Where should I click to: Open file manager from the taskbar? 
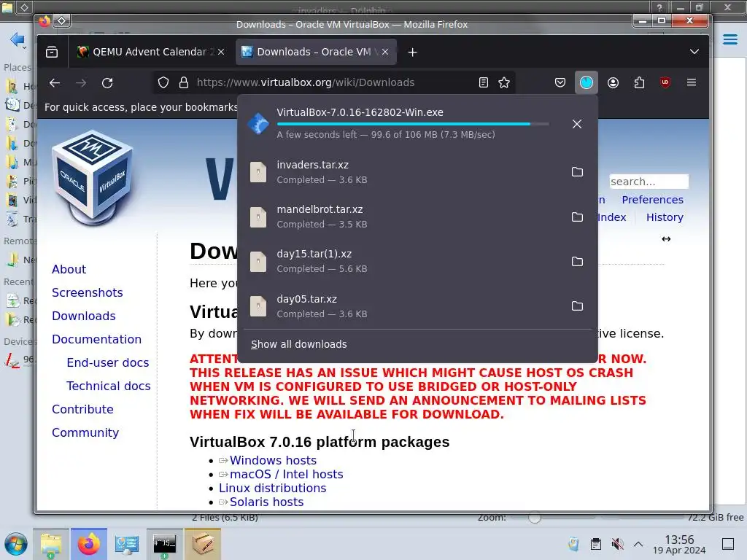pos(51,544)
